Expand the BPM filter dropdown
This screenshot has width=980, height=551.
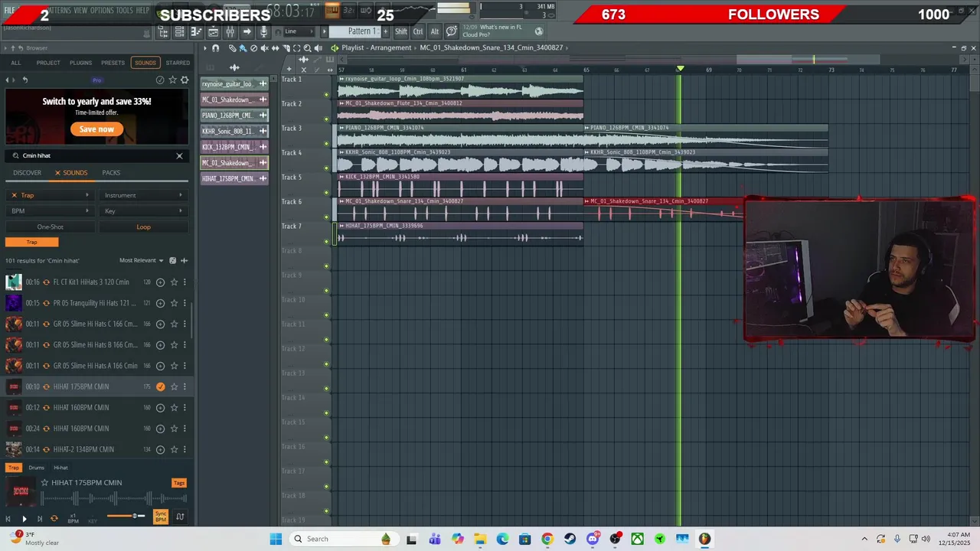click(x=51, y=211)
